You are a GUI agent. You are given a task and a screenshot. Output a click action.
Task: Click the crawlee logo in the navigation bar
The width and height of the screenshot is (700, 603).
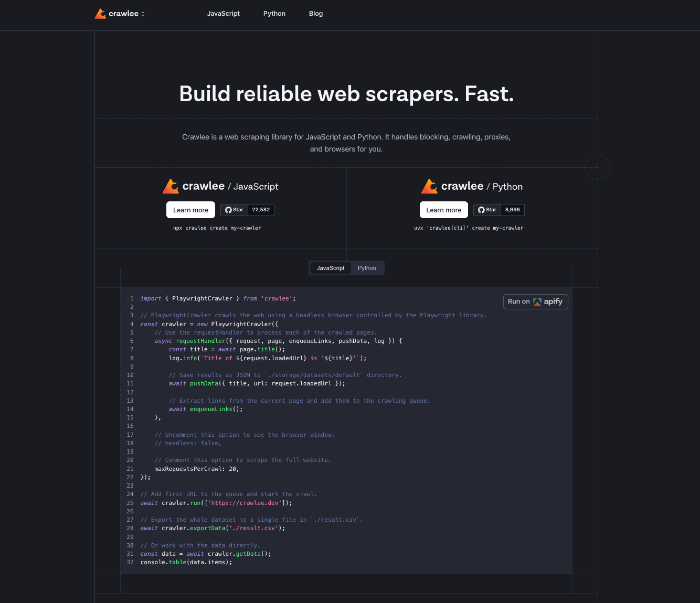click(x=116, y=14)
